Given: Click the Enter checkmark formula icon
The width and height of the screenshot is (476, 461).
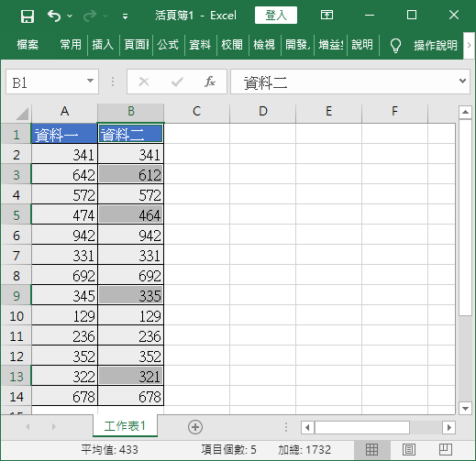Looking at the screenshot, I should 177,82.
